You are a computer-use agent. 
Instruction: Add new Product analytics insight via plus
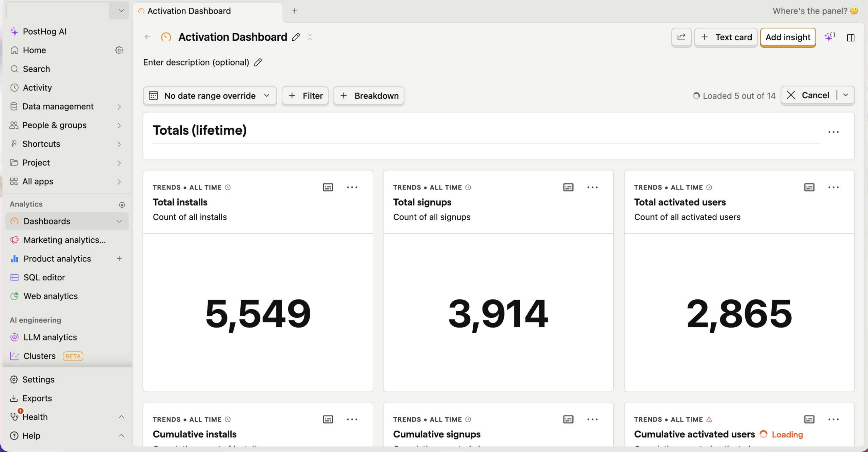click(x=119, y=259)
